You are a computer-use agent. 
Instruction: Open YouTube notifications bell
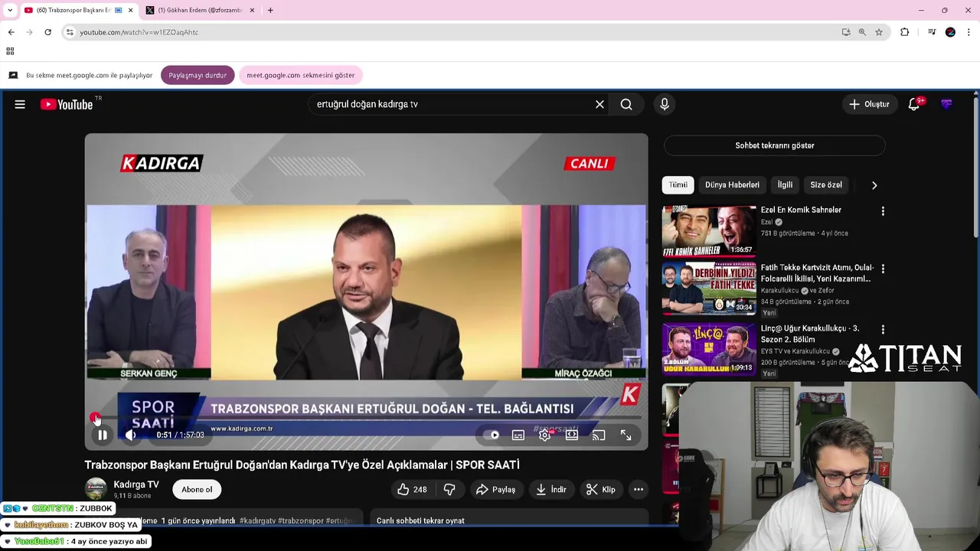click(x=913, y=104)
